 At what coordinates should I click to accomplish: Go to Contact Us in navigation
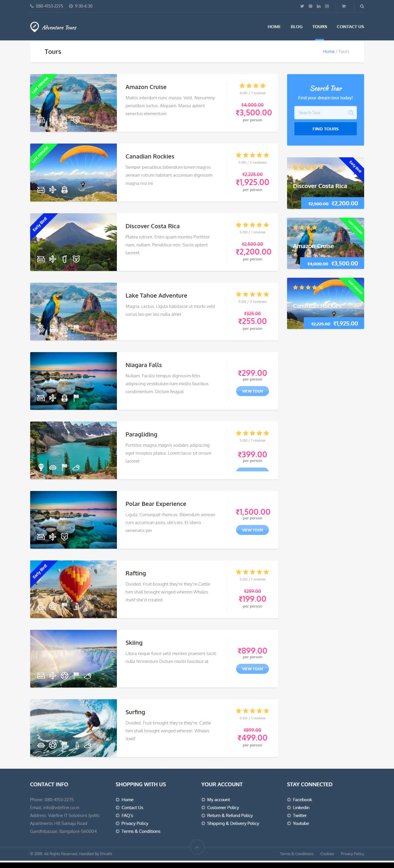(350, 27)
